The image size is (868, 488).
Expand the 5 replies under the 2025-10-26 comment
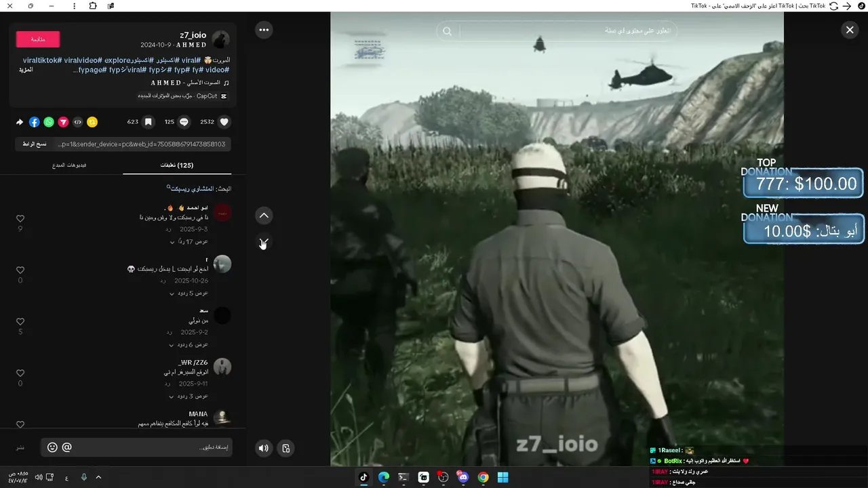(x=189, y=293)
